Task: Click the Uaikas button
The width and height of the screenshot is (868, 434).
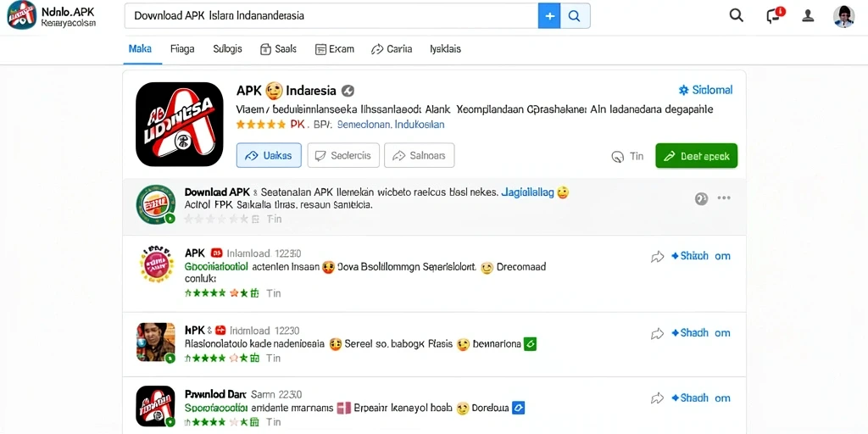Action: tap(269, 156)
